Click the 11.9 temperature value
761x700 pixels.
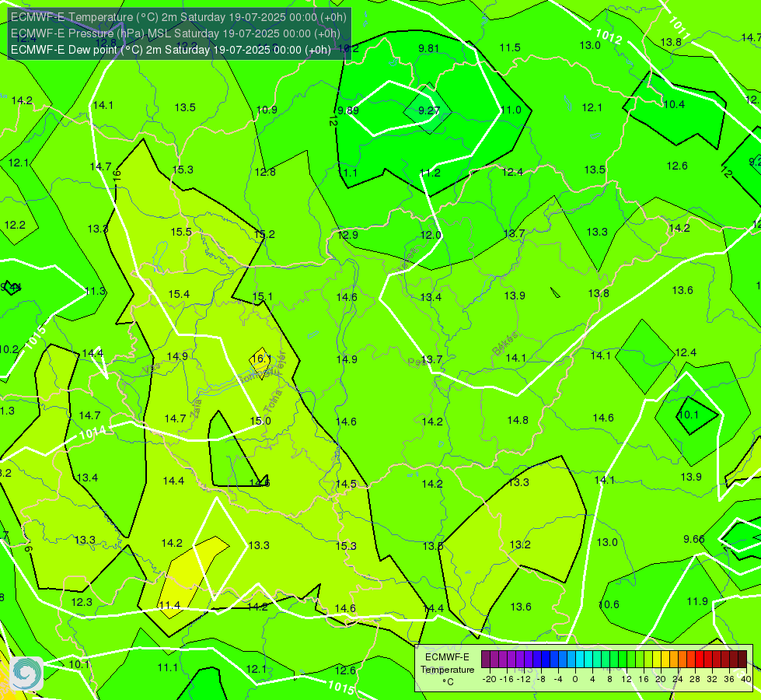pos(697,601)
